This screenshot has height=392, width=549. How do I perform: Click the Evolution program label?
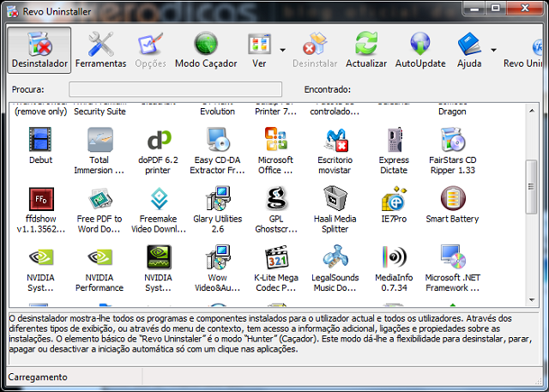coord(217,112)
